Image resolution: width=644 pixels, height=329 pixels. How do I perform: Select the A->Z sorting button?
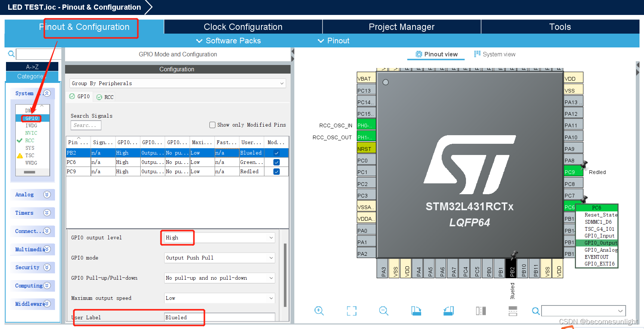32,67
